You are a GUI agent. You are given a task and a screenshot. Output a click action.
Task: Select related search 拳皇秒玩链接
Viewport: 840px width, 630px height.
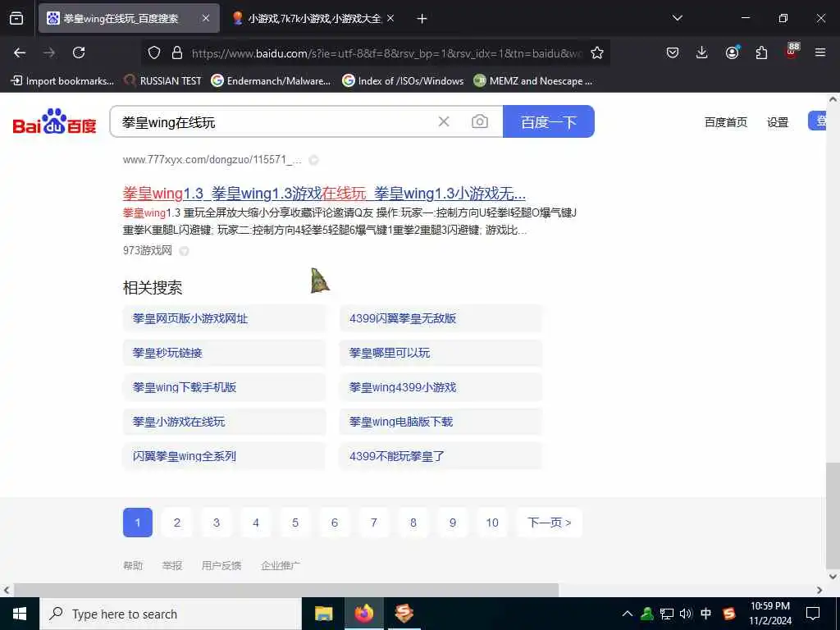(x=225, y=353)
